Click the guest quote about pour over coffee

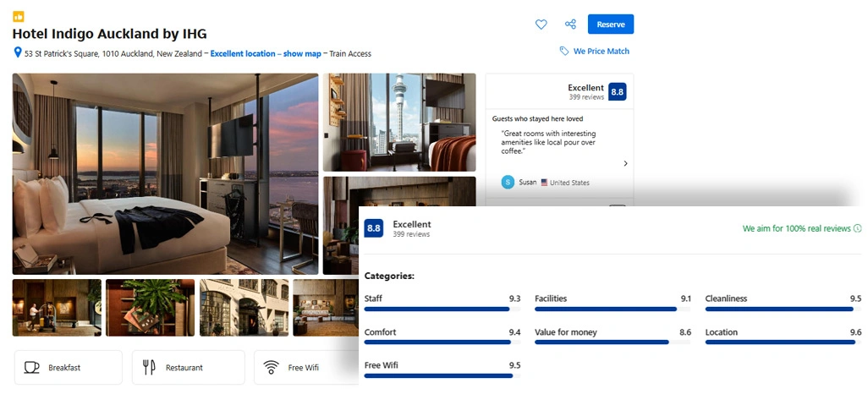point(548,142)
